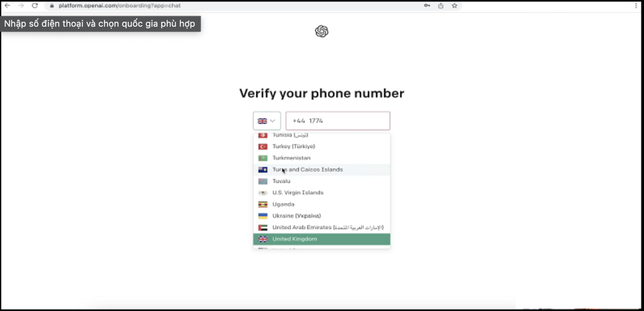This screenshot has width=644, height=311.
Task: Choose Turkmenistan in country list
Action: [x=291, y=158]
